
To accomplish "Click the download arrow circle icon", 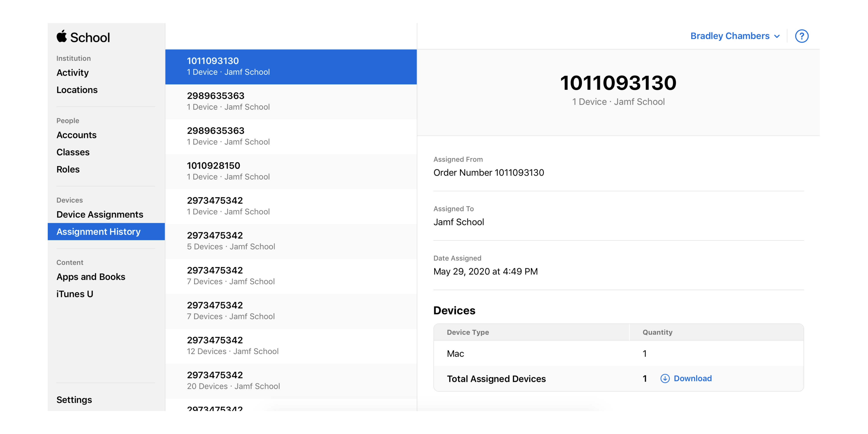I will [x=664, y=378].
